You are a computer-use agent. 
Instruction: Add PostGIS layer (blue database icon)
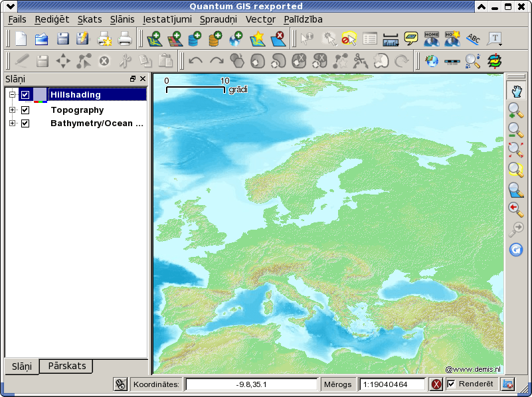pos(195,39)
